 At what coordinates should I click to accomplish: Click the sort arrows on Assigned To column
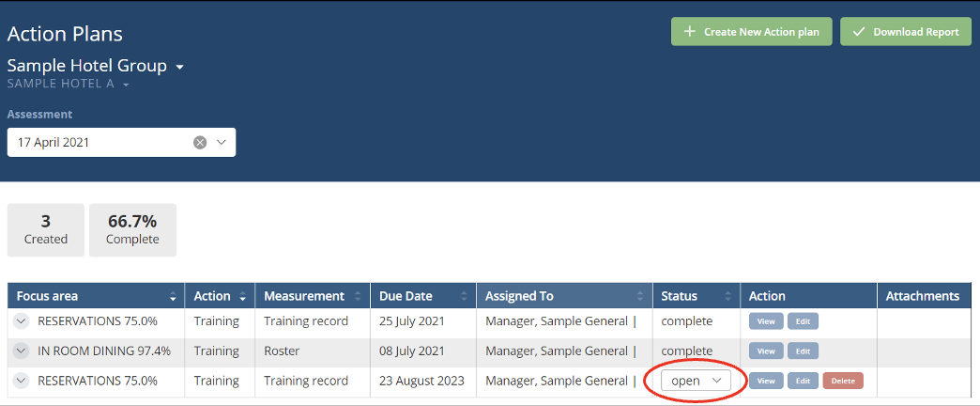point(641,297)
